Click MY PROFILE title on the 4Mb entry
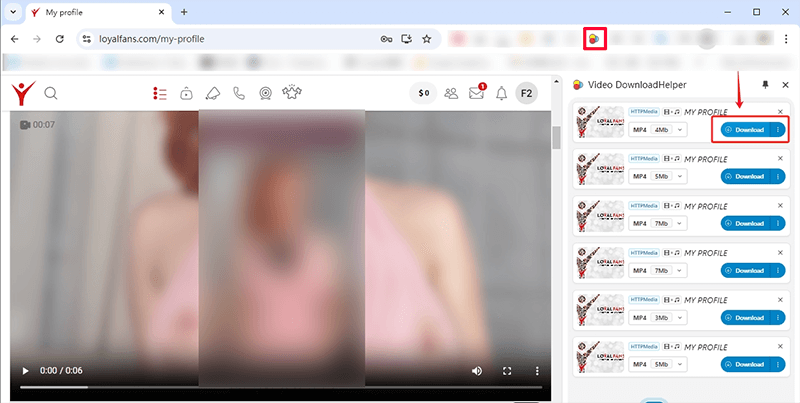This screenshot has height=403, width=800. (706, 112)
